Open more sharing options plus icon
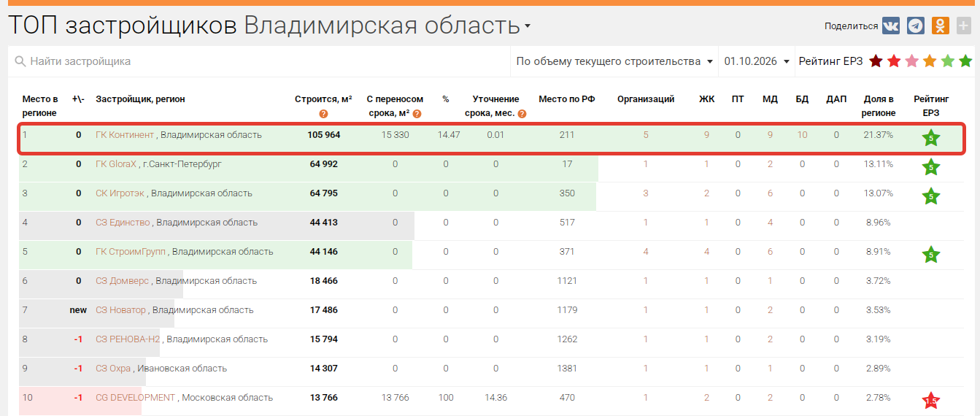Screen dimensions: 980x416 [x=964, y=26]
